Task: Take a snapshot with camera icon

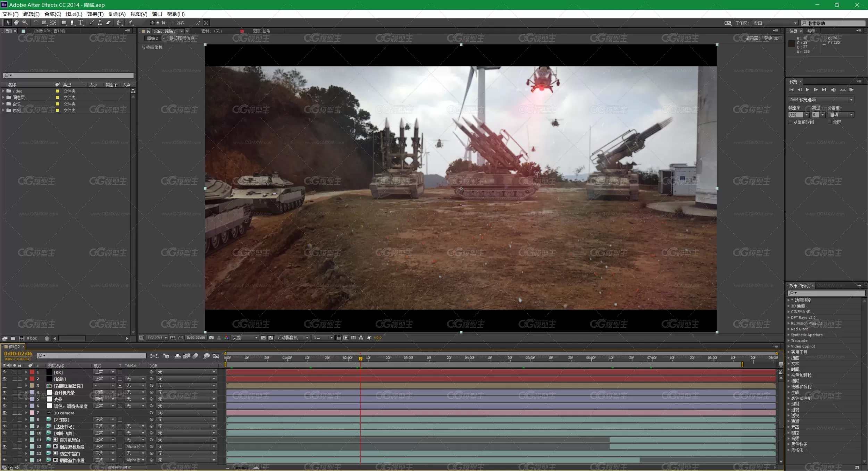Action: coord(211,338)
